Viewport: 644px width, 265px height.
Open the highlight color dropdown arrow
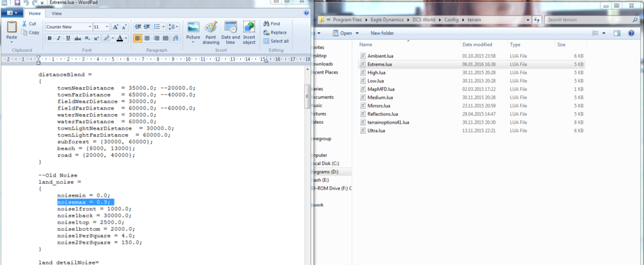[x=113, y=38]
